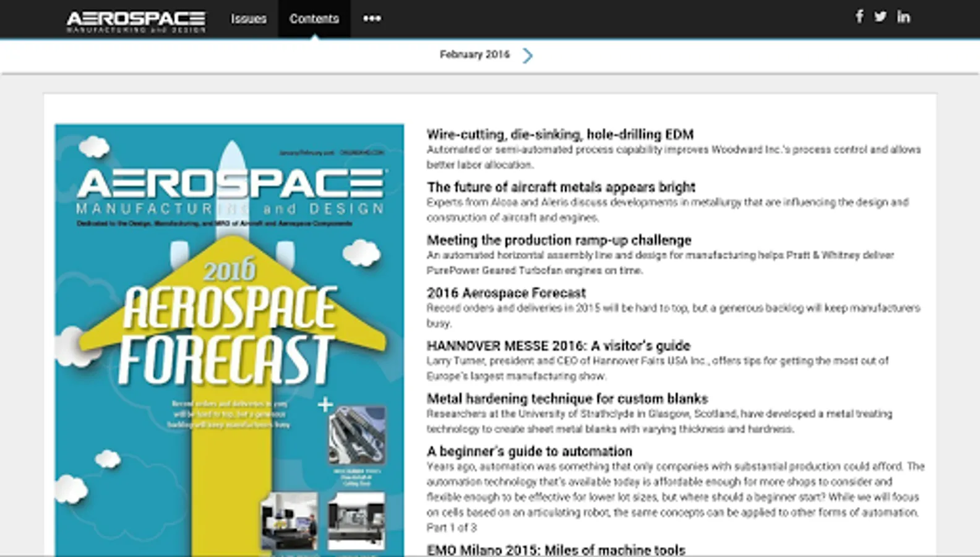Open the three-dot more menu
980x557 pixels.
pos(372,19)
